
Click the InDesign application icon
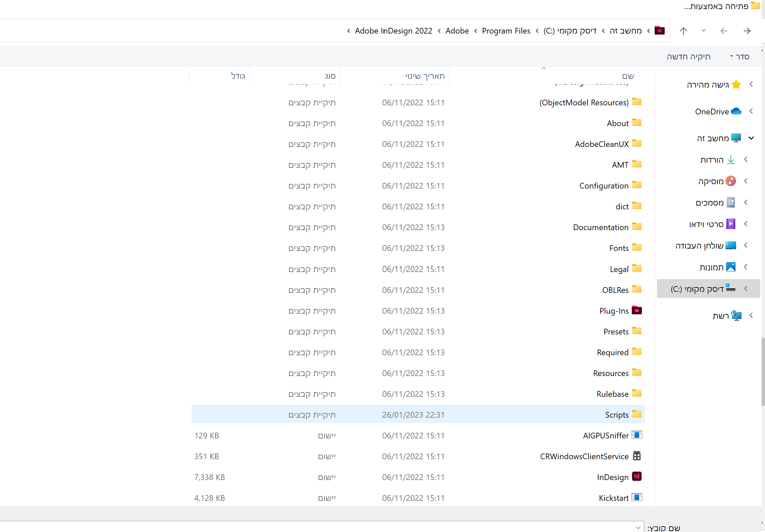(x=636, y=476)
